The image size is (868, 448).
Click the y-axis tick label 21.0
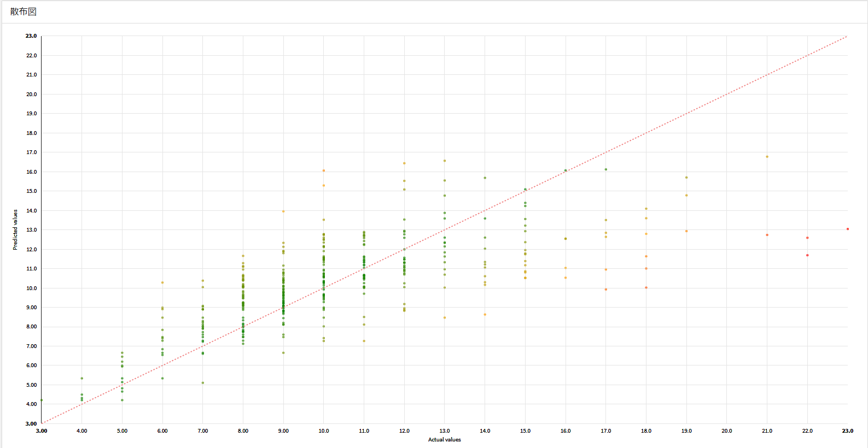click(x=31, y=75)
